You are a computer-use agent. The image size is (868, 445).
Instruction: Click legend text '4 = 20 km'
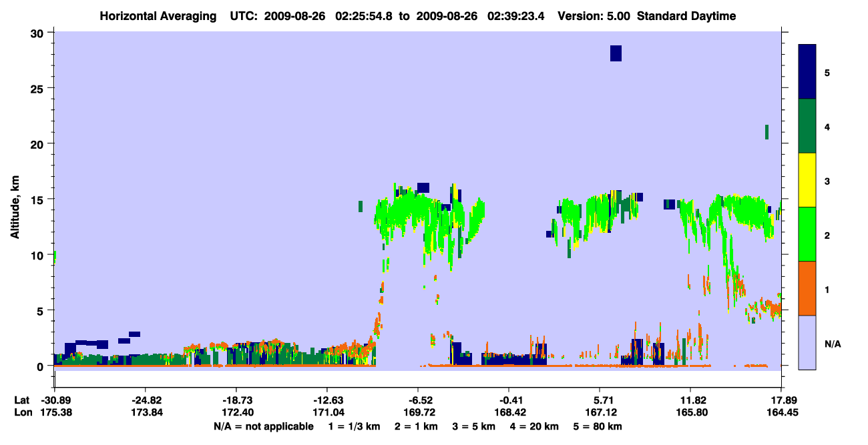click(533, 426)
